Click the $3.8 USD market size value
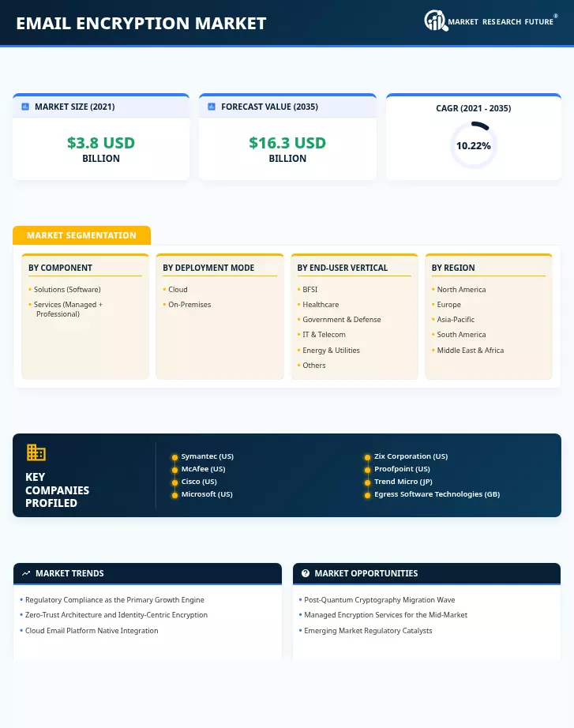Screen dimensions: 574x728 coord(101,143)
